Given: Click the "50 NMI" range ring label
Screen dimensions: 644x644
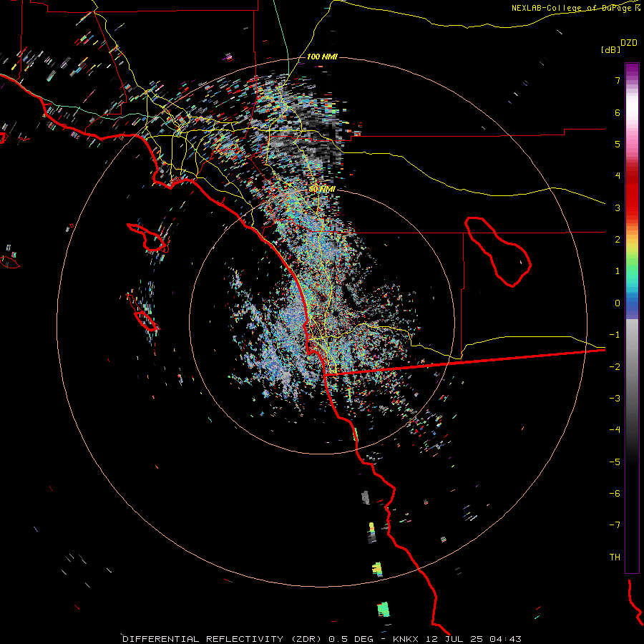Looking at the screenshot, I should [x=322, y=189].
